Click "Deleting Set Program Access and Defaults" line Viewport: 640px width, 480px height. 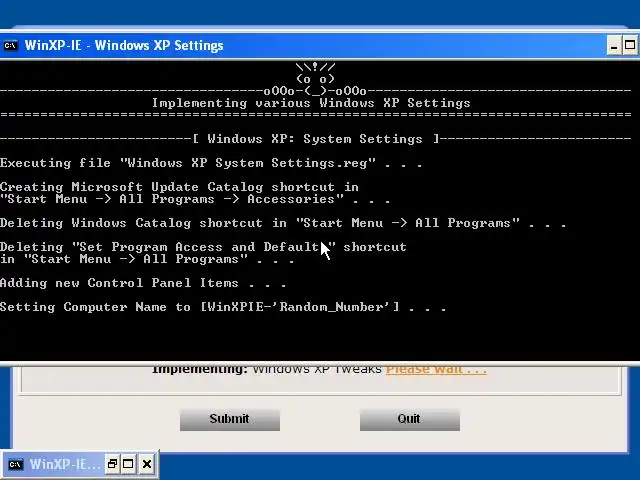point(203,247)
